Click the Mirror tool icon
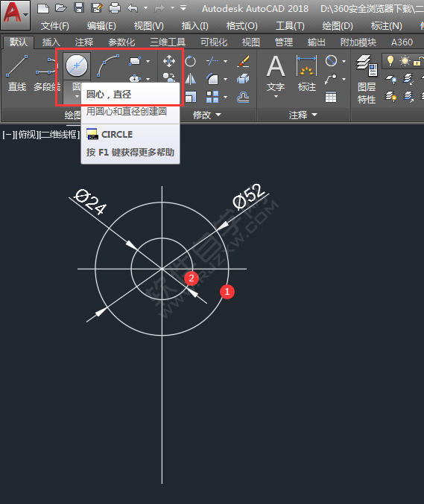 point(191,79)
